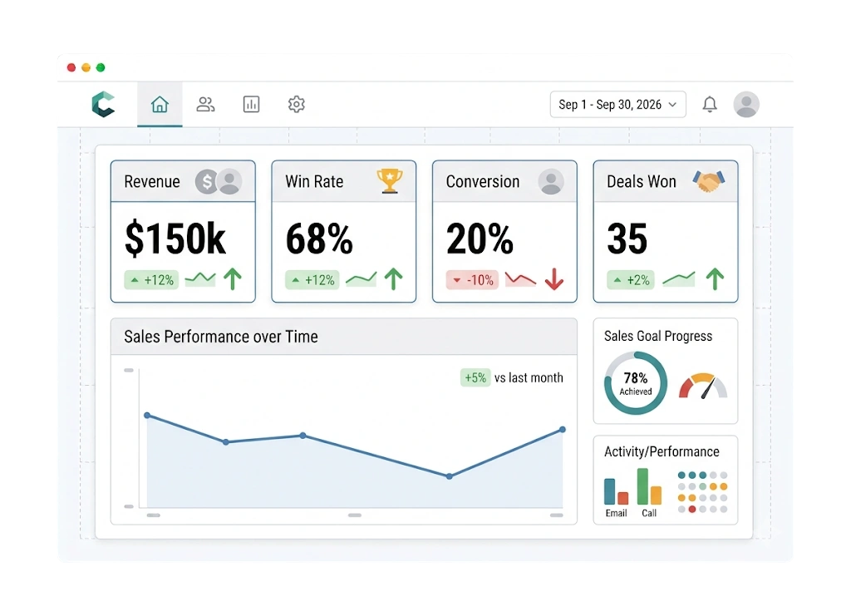This screenshot has width=851, height=616.
Task: Click the +2% badge on Deals Won card
Action: [x=631, y=280]
